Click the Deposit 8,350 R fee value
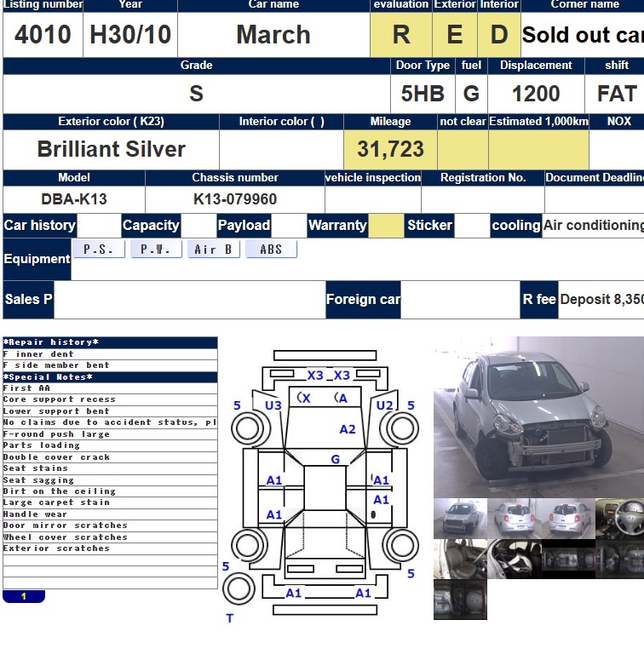Viewport: 644px width, 666px height. tap(601, 300)
